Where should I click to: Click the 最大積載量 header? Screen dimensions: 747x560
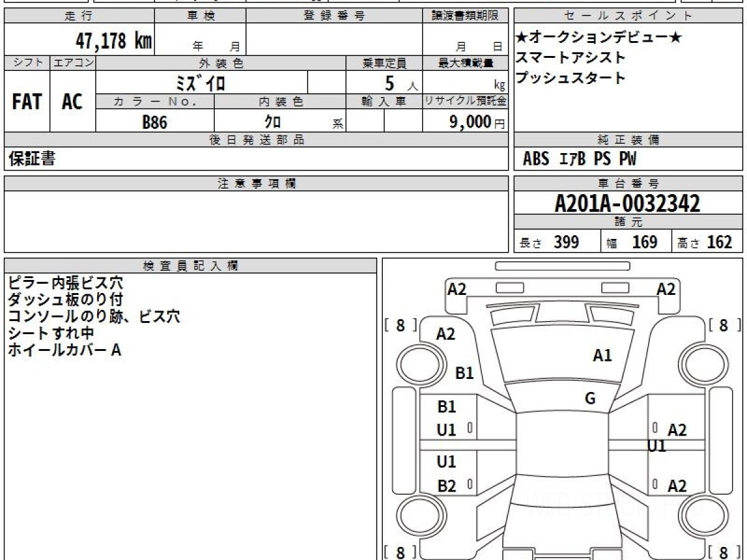pyautogui.click(x=466, y=63)
